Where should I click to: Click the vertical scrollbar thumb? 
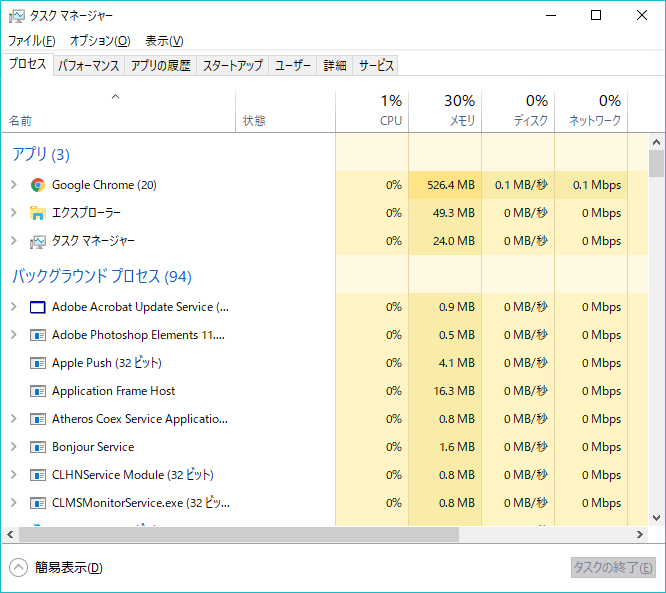pyautogui.click(x=656, y=164)
